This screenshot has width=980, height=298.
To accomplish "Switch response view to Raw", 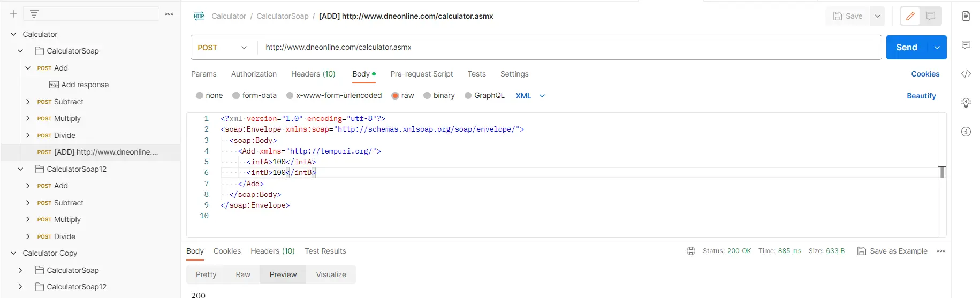I will click(x=243, y=274).
